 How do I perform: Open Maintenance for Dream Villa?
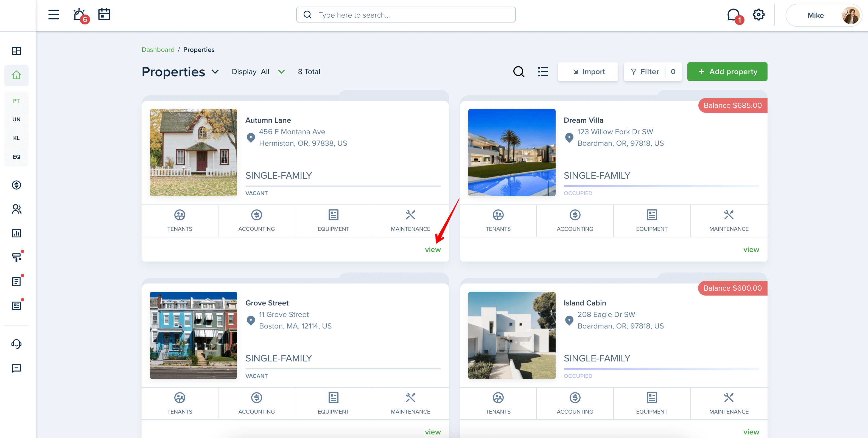pos(729,221)
